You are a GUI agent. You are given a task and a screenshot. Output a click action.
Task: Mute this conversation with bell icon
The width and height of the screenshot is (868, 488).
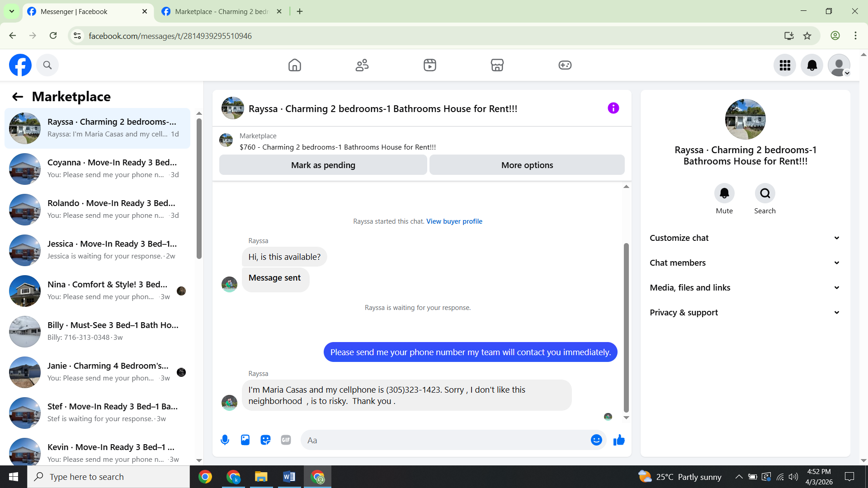tap(724, 193)
